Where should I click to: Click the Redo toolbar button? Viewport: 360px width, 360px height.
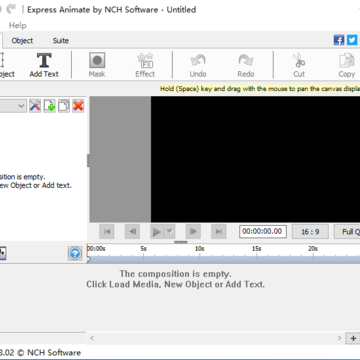(246, 65)
